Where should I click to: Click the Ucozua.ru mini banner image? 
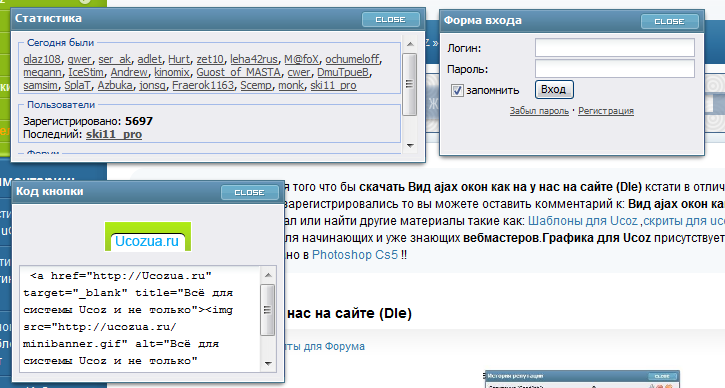tap(148, 236)
